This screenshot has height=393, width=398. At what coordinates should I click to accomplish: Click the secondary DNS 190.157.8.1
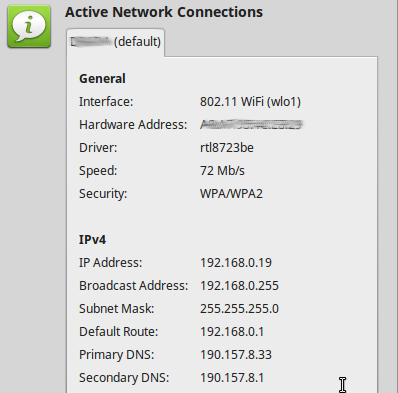coord(232,378)
